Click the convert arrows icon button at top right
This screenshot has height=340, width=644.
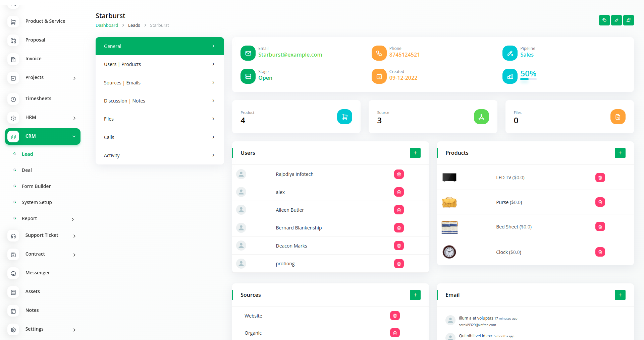coord(628,20)
